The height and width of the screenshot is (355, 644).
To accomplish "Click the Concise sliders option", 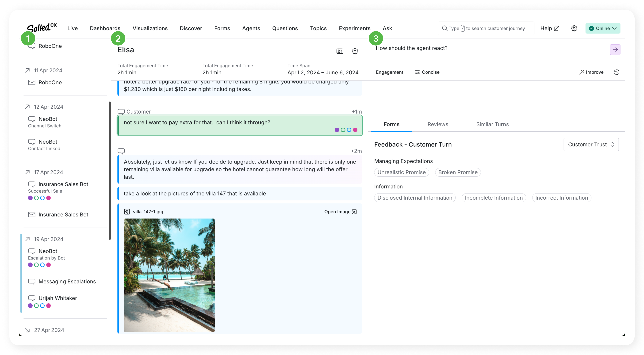I will pos(427,72).
